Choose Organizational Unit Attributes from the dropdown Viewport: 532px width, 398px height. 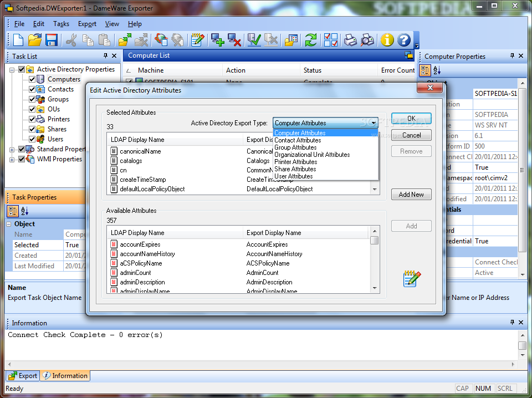pos(312,155)
